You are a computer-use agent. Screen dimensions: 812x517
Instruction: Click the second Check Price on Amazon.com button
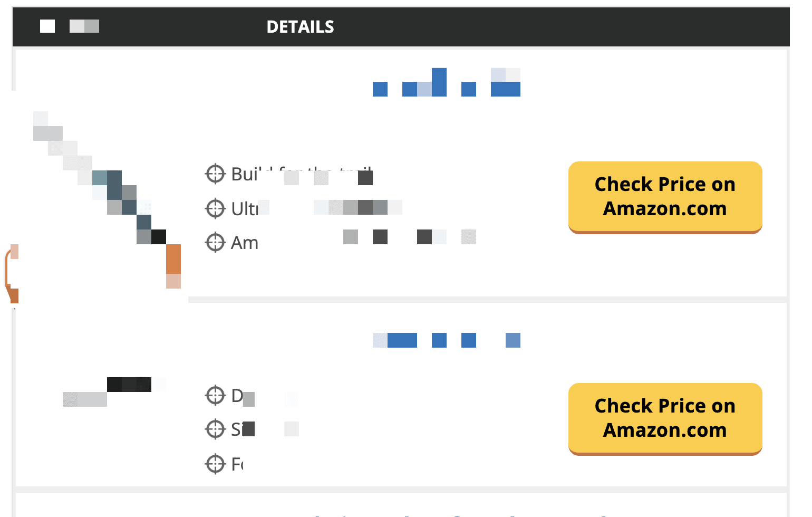pyautogui.click(x=665, y=418)
